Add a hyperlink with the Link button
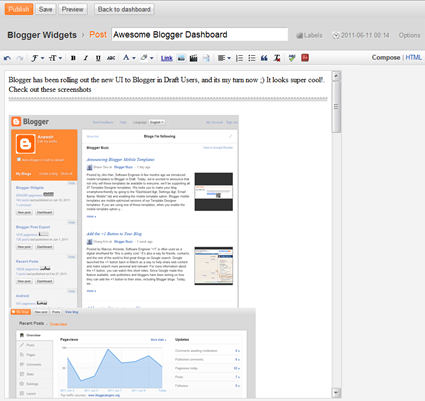The width and height of the screenshot is (425, 401). point(167,58)
